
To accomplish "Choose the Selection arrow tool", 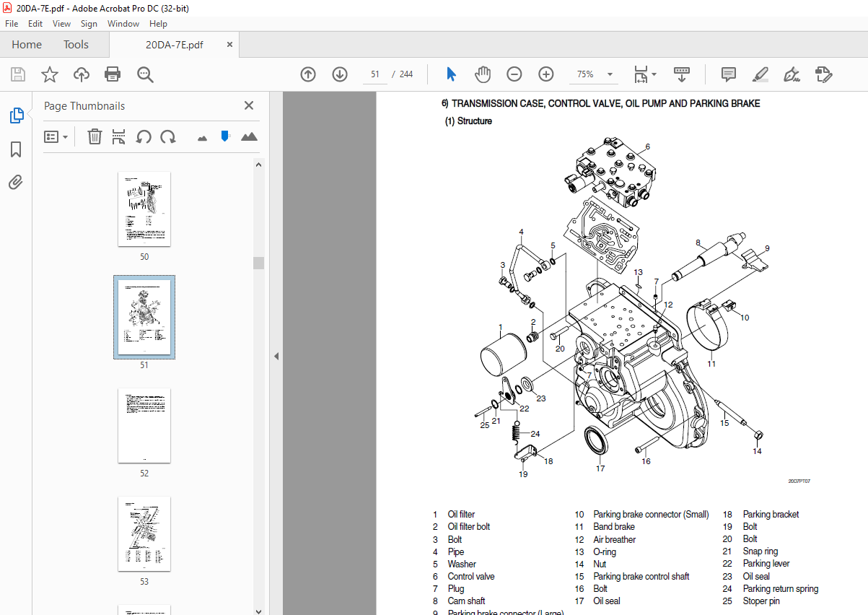I will click(451, 74).
